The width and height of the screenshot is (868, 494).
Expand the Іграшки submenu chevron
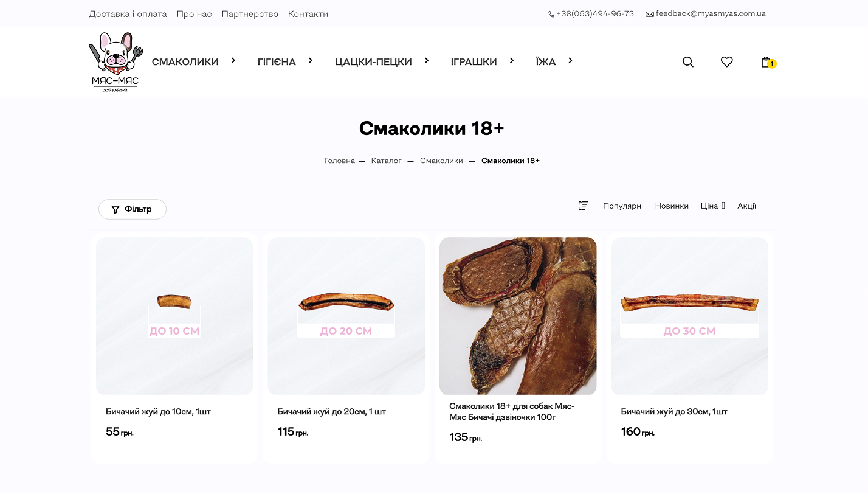click(x=512, y=61)
